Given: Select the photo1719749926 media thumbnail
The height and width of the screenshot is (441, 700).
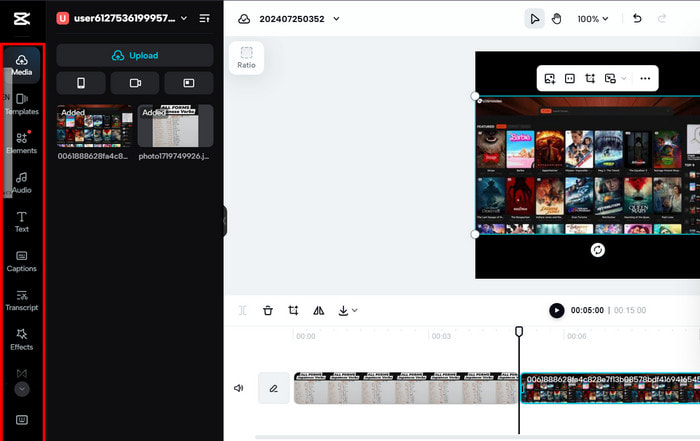Looking at the screenshot, I should click(x=175, y=126).
